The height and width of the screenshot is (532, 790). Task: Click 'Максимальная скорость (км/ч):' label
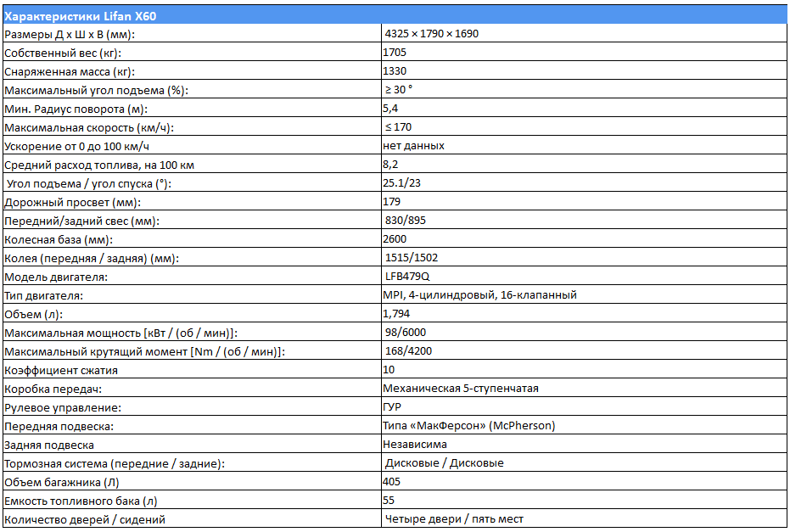point(88,127)
